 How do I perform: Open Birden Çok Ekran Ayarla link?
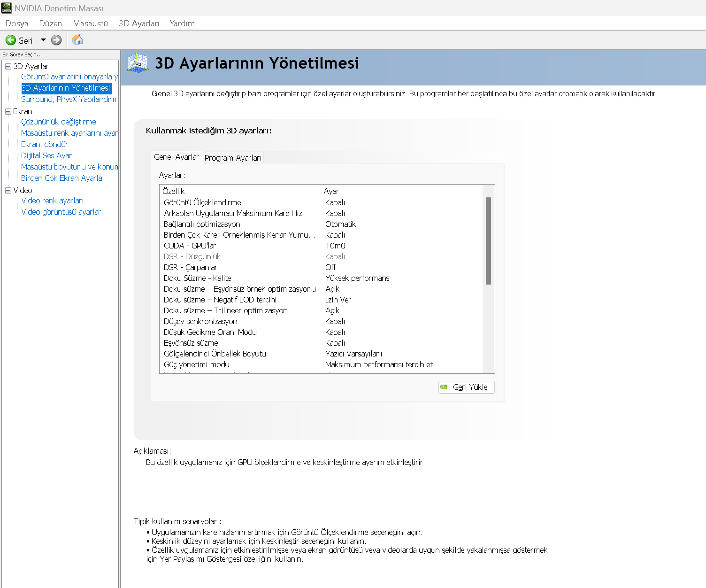point(61,178)
